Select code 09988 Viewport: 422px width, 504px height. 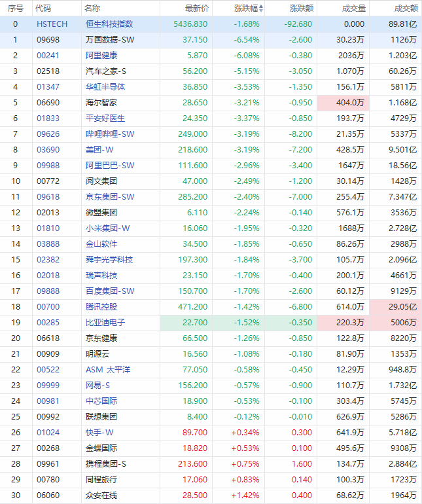pyautogui.click(x=48, y=166)
